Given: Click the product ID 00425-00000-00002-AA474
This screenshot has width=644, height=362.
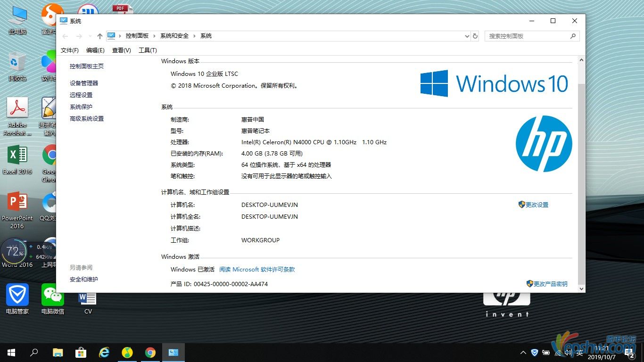Looking at the screenshot, I should [x=231, y=284].
